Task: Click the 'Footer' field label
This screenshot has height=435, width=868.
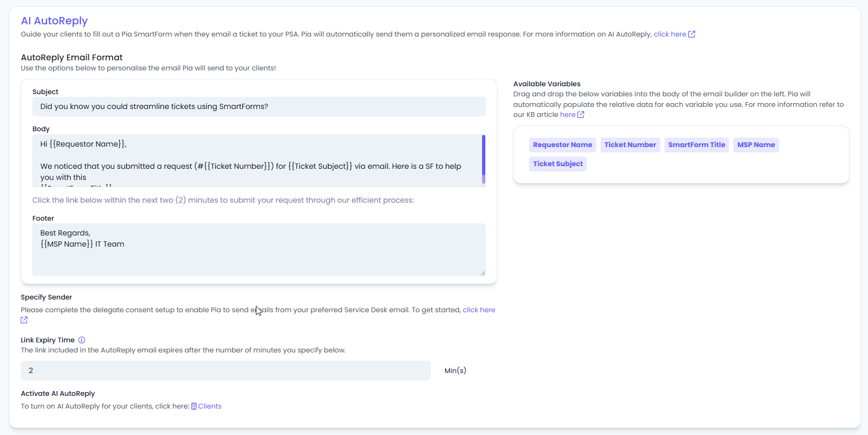Action: point(43,219)
